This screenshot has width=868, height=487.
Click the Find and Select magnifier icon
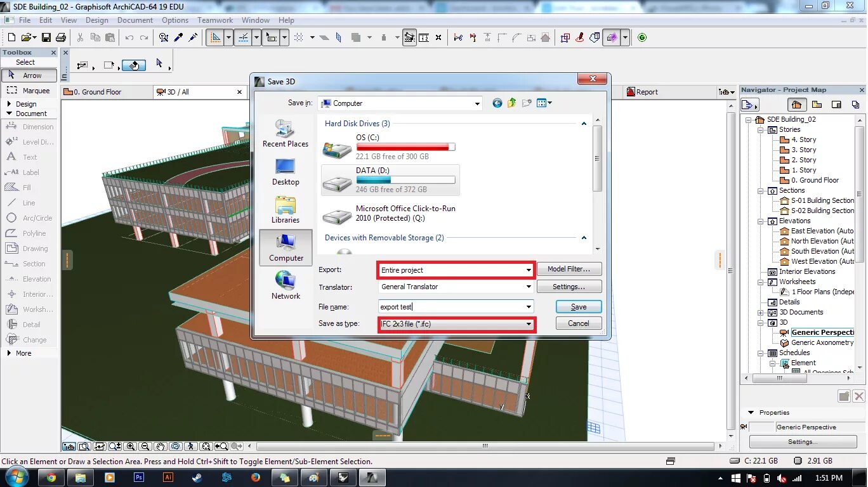pos(164,37)
